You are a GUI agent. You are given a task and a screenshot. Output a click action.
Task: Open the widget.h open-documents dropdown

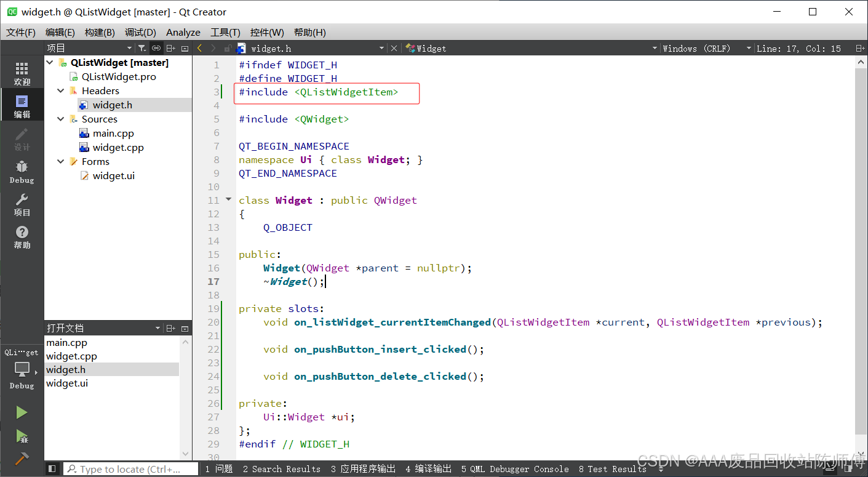381,48
